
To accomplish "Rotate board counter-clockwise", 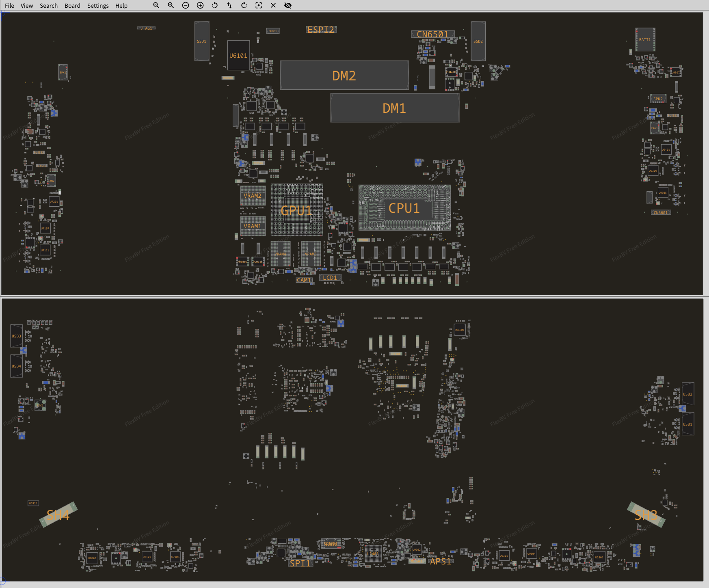I will [x=215, y=5].
